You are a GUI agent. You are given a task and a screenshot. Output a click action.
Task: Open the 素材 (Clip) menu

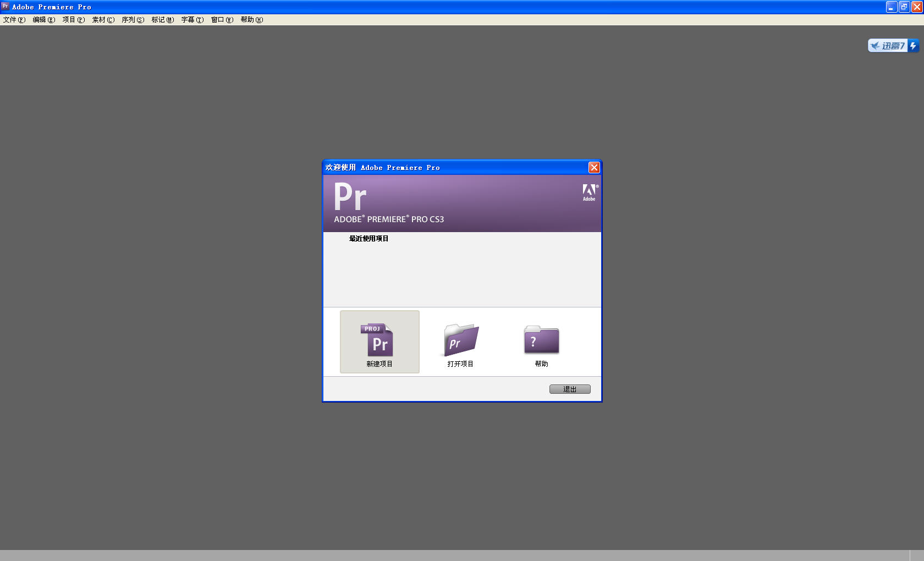[103, 20]
